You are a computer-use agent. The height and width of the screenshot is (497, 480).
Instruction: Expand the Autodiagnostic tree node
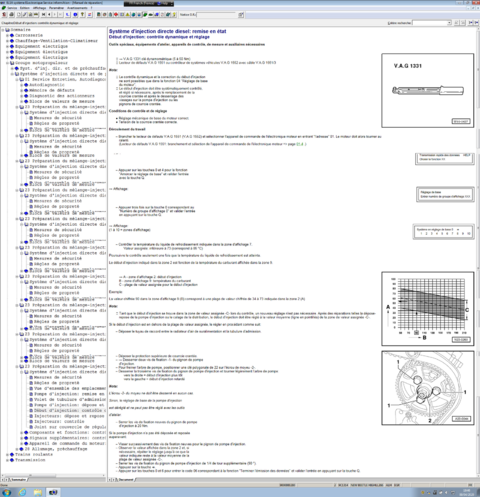(x=22, y=85)
